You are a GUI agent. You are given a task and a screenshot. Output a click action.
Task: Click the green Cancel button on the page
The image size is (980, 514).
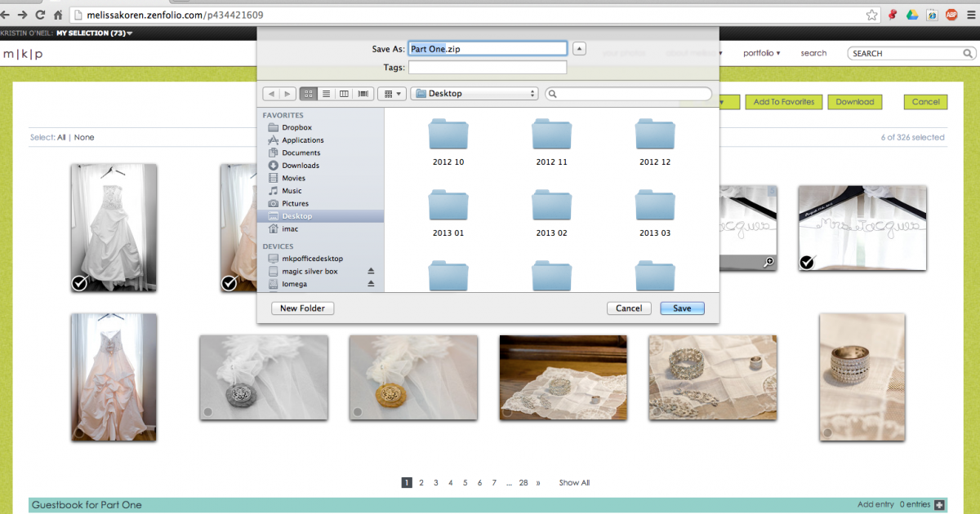pos(926,102)
